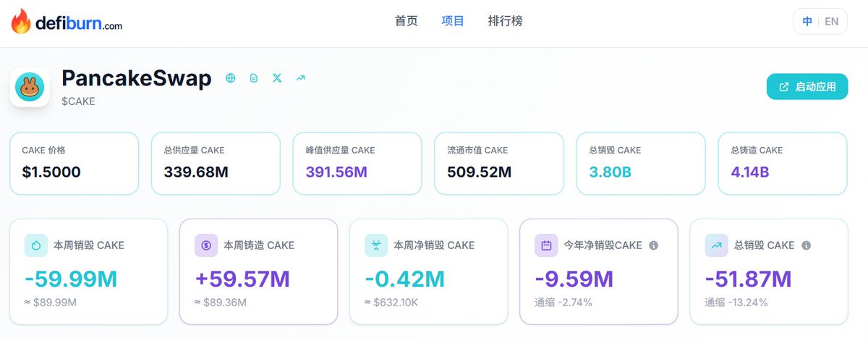Click the trend chart icon beside PancakeSwap
Screen dimensions: 868x341
pyautogui.click(x=300, y=77)
